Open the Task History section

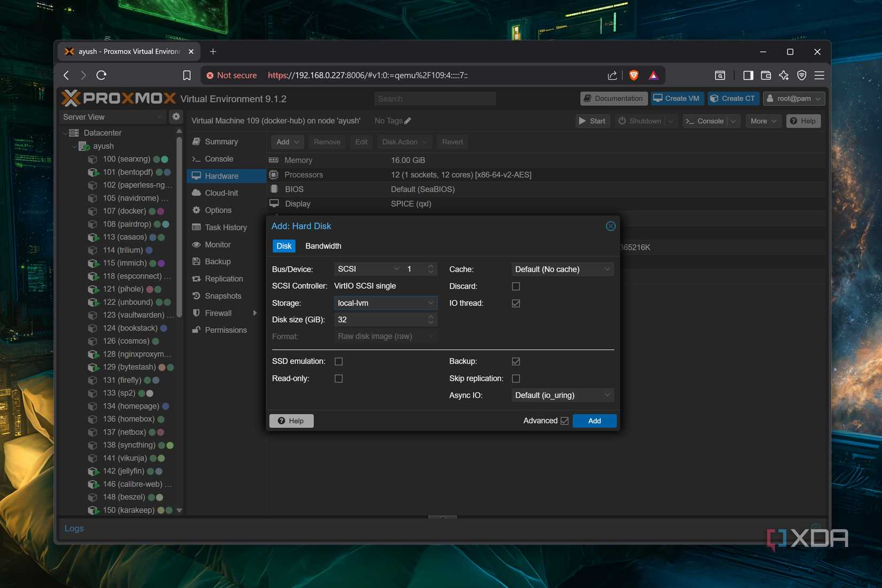[227, 227]
